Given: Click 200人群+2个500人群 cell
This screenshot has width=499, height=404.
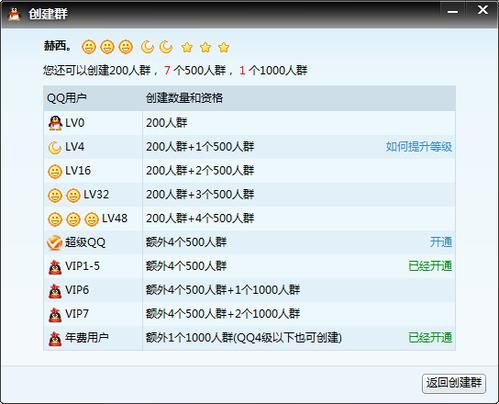Looking at the screenshot, I should tap(200, 171).
